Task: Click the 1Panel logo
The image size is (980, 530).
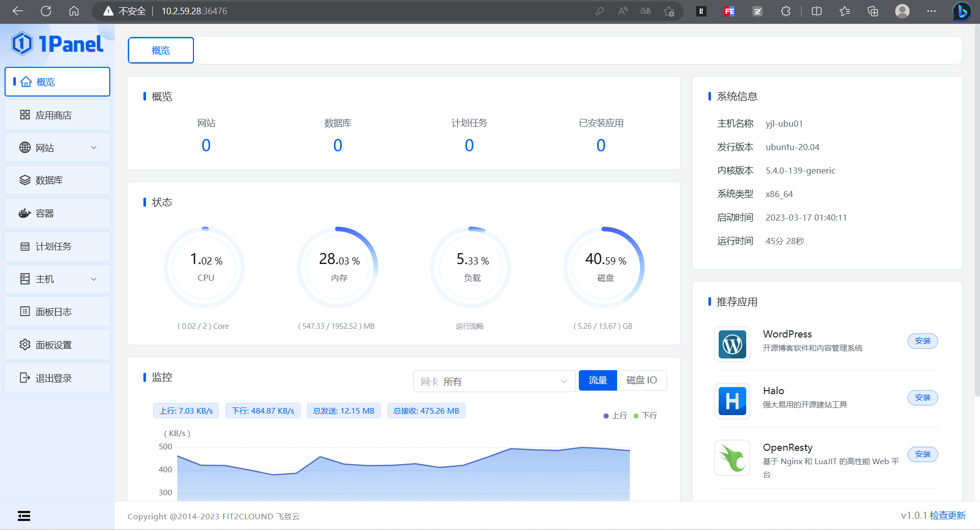Action: (57, 44)
